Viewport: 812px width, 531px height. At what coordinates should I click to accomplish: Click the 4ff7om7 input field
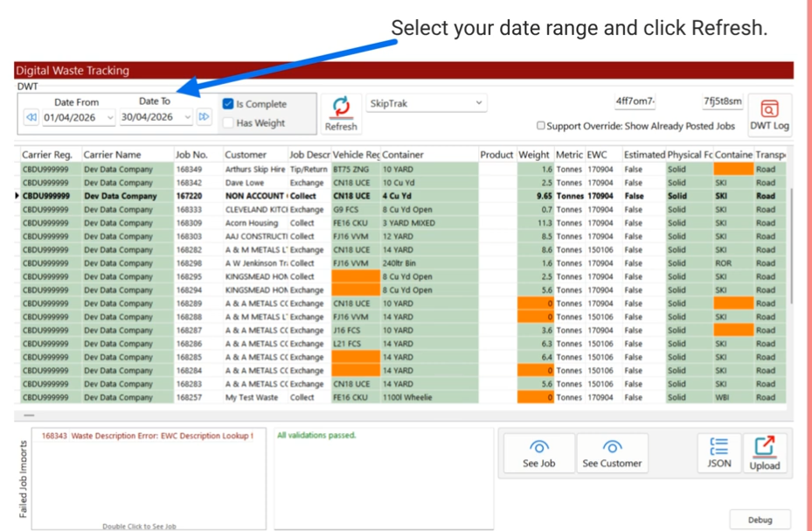click(x=635, y=101)
